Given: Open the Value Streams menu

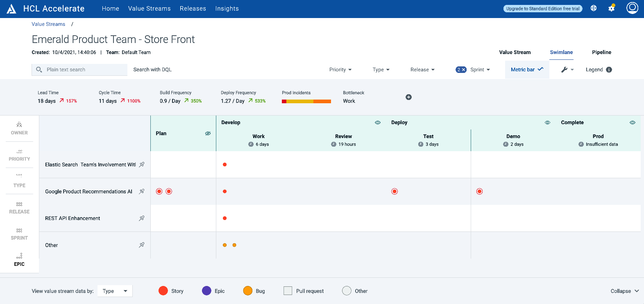Looking at the screenshot, I should [149, 9].
